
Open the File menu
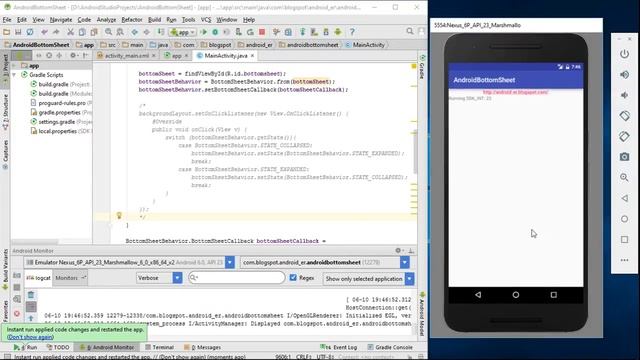tap(7, 20)
